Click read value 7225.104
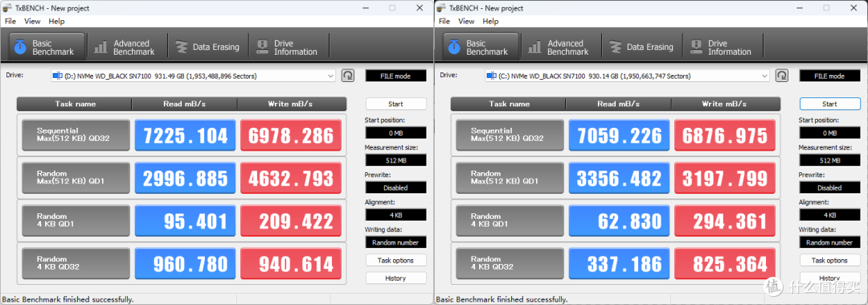The width and height of the screenshot is (868, 305). 185,134
